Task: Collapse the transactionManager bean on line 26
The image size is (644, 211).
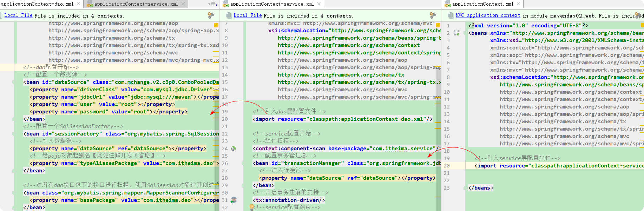Action: (243, 163)
